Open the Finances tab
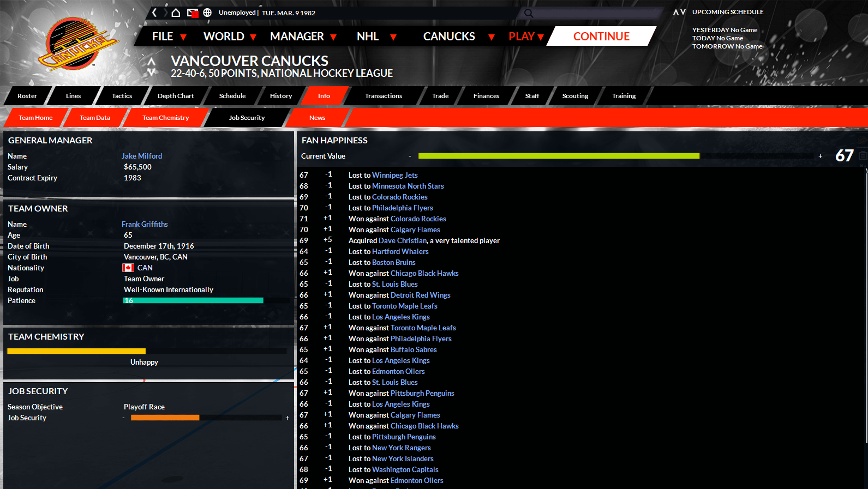This screenshot has height=489, width=868. click(486, 96)
